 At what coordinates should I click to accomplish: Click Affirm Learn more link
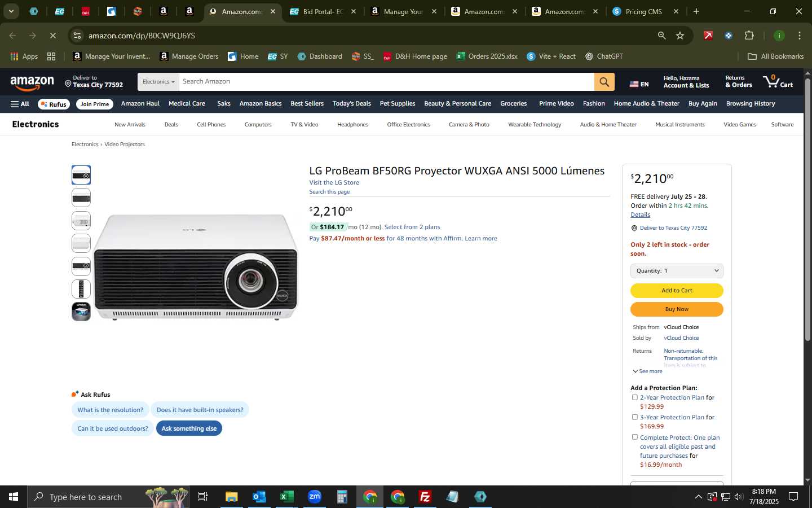pyautogui.click(x=481, y=238)
